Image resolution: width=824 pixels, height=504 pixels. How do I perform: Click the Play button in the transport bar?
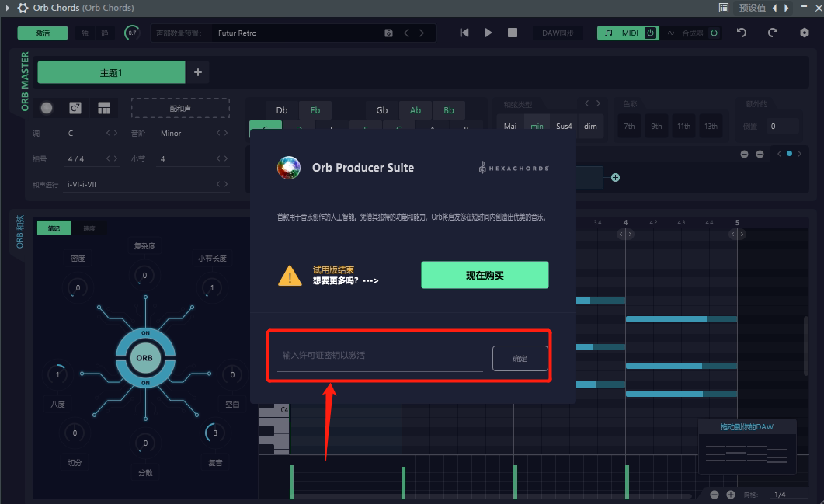(x=488, y=33)
